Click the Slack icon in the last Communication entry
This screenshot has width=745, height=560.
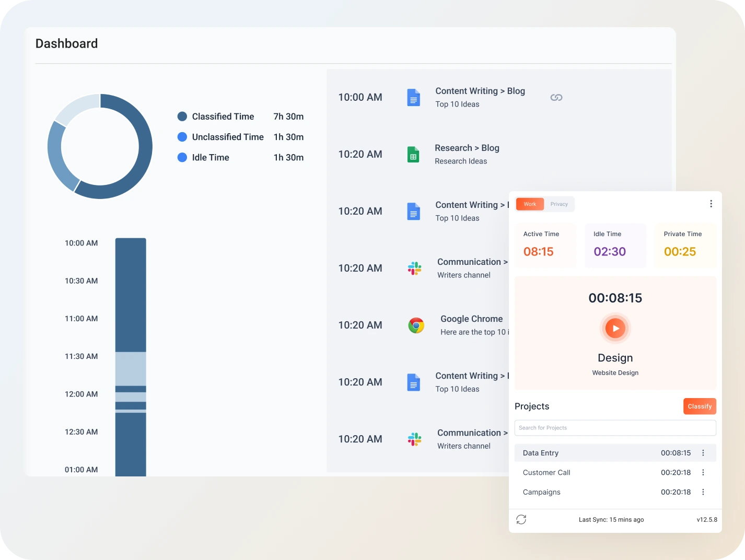pyautogui.click(x=414, y=439)
